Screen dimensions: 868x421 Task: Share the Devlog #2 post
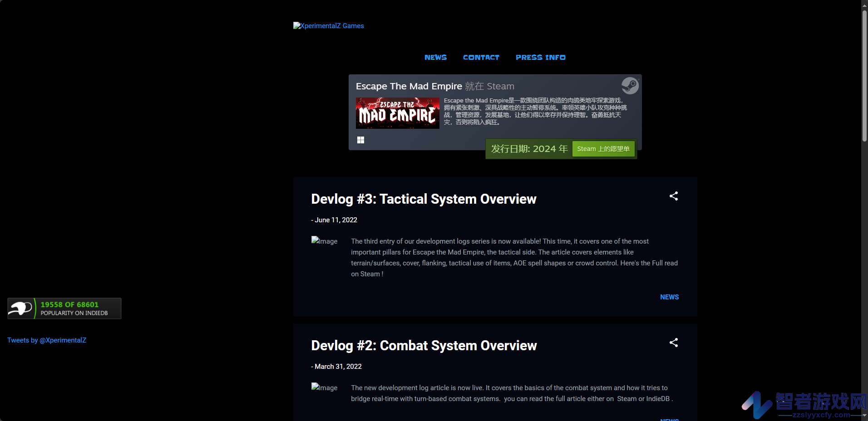coord(674,343)
